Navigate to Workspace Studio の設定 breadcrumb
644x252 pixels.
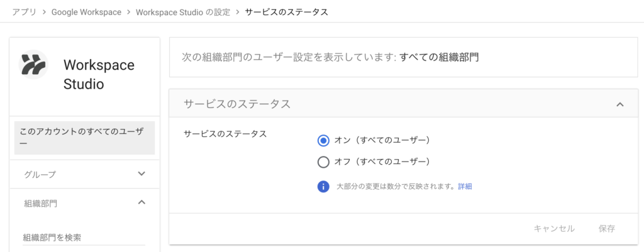[x=184, y=12]
